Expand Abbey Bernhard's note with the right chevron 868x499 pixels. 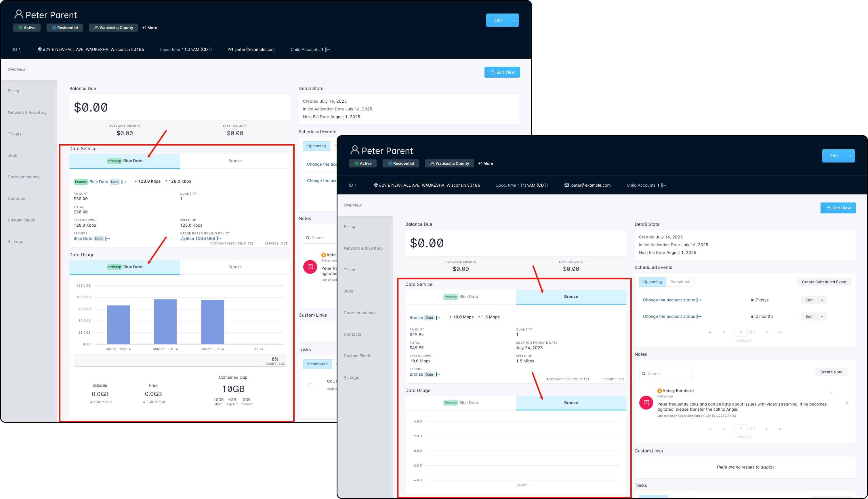click(x=847, y=403)
